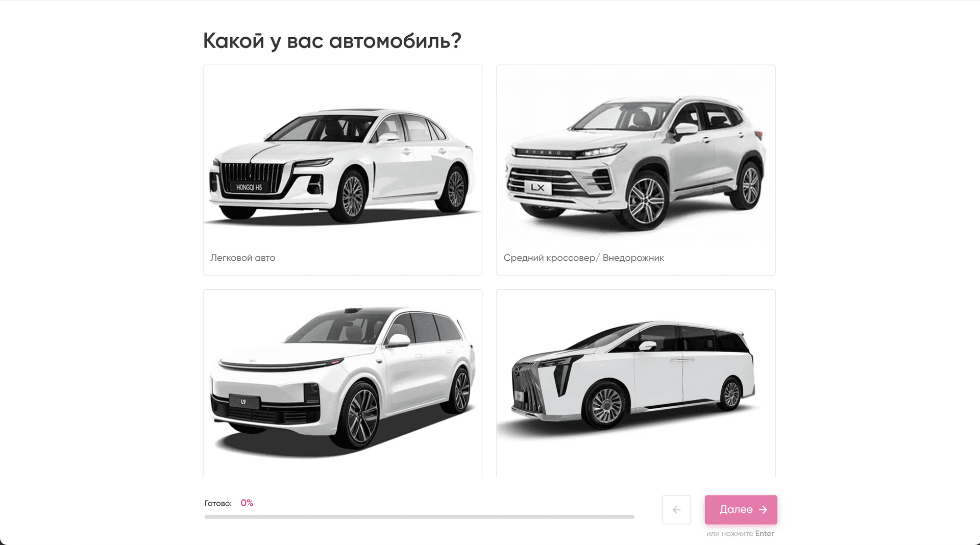The height and width of the screenshot is (545, 980).
Task: Click the Готово: progress label
Action: [218, 503]
